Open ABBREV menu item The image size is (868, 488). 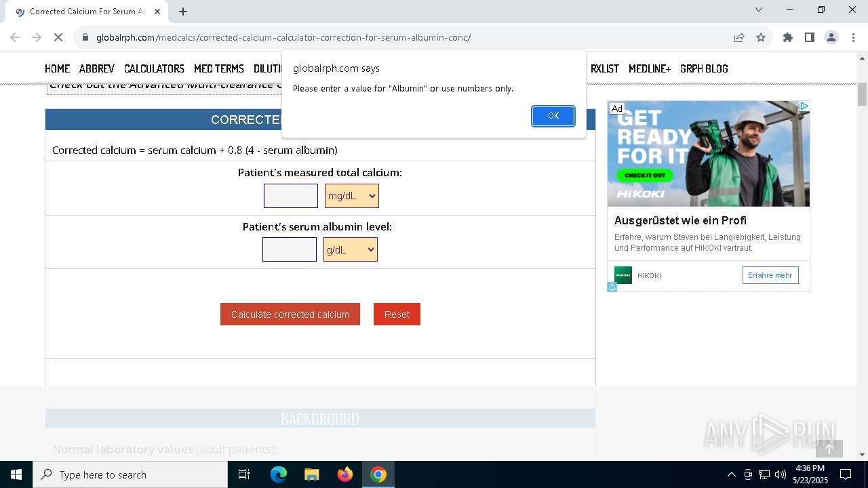[x=97, y=68]
